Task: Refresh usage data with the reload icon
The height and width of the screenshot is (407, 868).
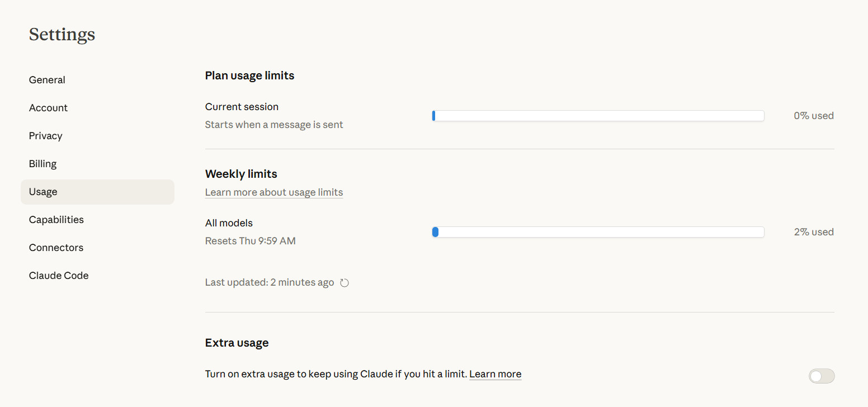Action: point(345,283)
